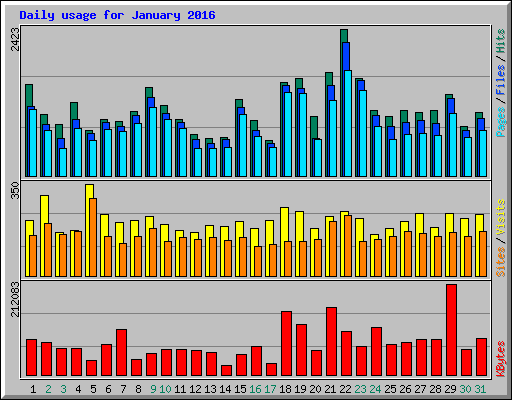Click day 15 on the x-axis
The height and width of the screenshot is (400, 512).
click(x=240, y=389)
